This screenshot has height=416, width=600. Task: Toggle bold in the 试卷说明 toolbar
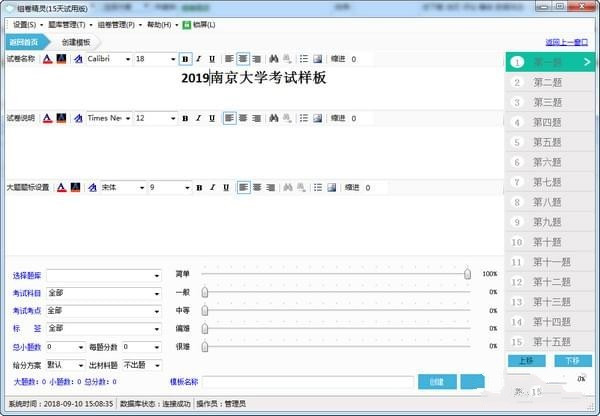pyautogui.click(x=185, y=118)
